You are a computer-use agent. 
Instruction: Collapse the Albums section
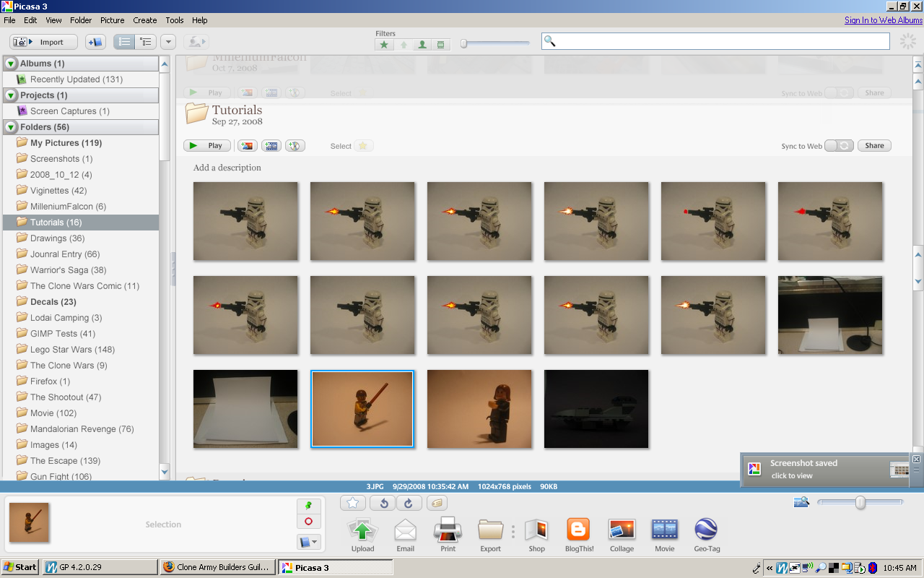coord(11,64)
